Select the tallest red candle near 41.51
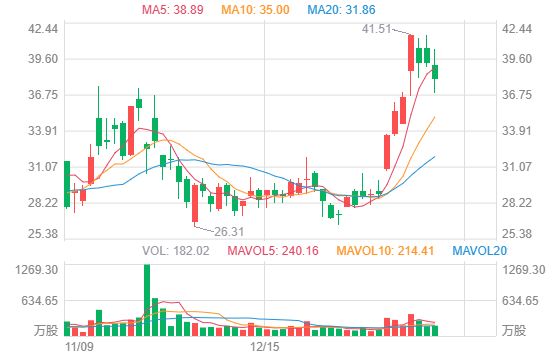This screenshot has height=360, width=560. point(411,53)
